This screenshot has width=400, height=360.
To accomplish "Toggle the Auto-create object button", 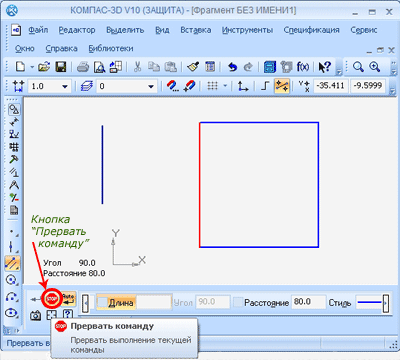I will coord(68,299).
